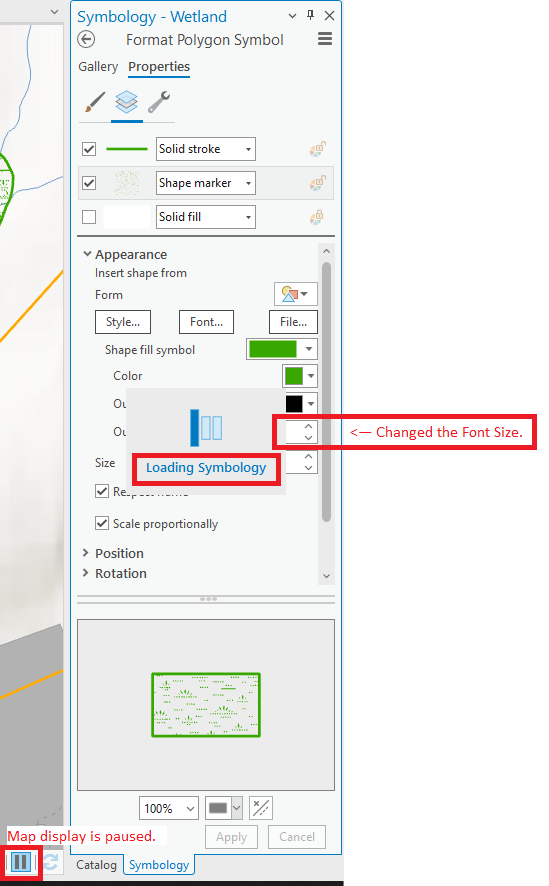549x886 pixels.
Task: Go back with the circled arrow icon
Action: coord(86,40)
